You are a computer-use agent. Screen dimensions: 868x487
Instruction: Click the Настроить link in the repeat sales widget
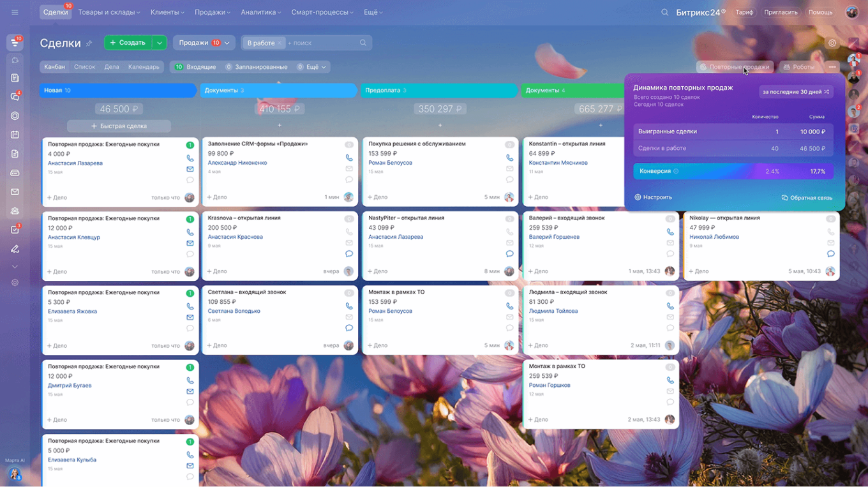653,198
